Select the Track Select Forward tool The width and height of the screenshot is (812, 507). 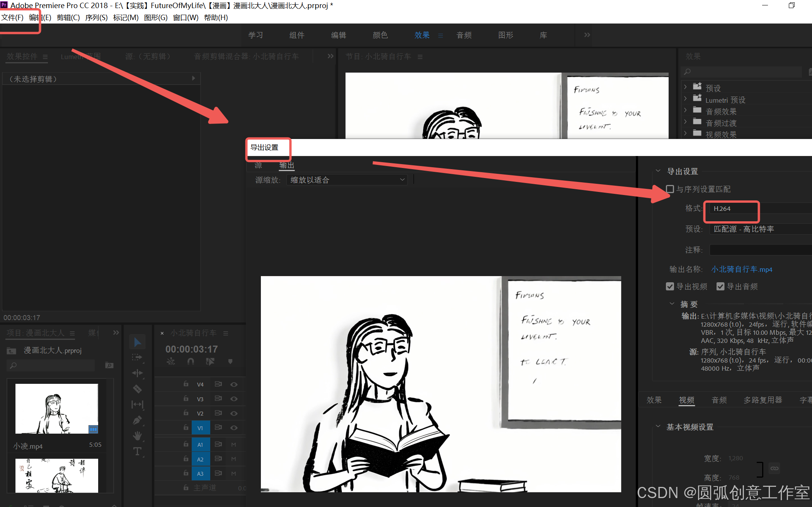point(137,357)
